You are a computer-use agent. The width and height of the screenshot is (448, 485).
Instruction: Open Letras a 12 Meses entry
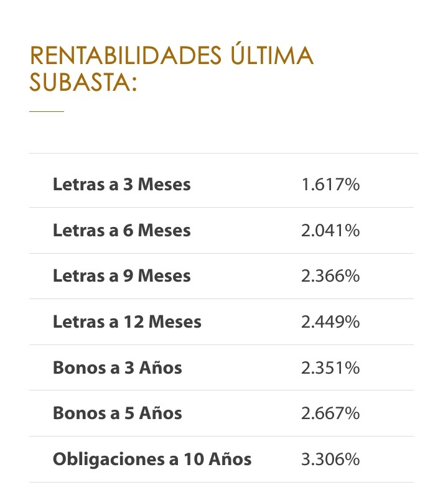coord(222,321)
